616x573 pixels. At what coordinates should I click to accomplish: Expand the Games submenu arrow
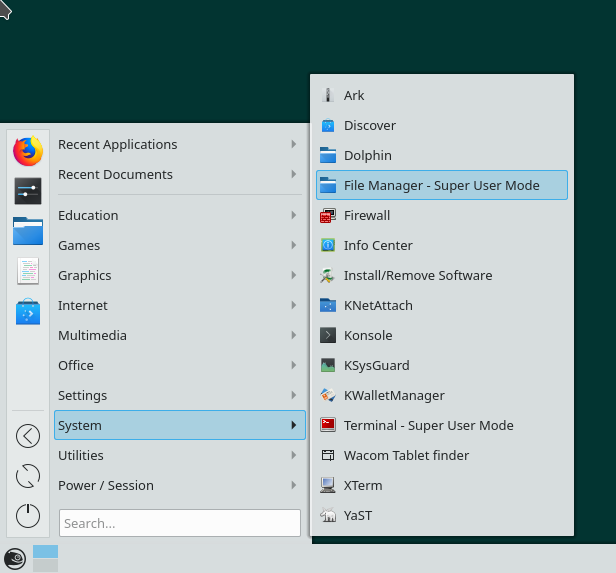tap(293, 245)
